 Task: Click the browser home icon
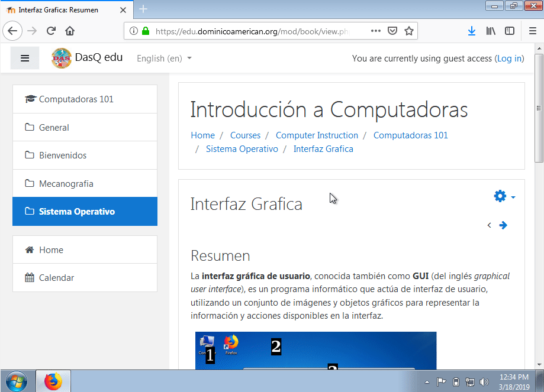(x=70, y=31)
